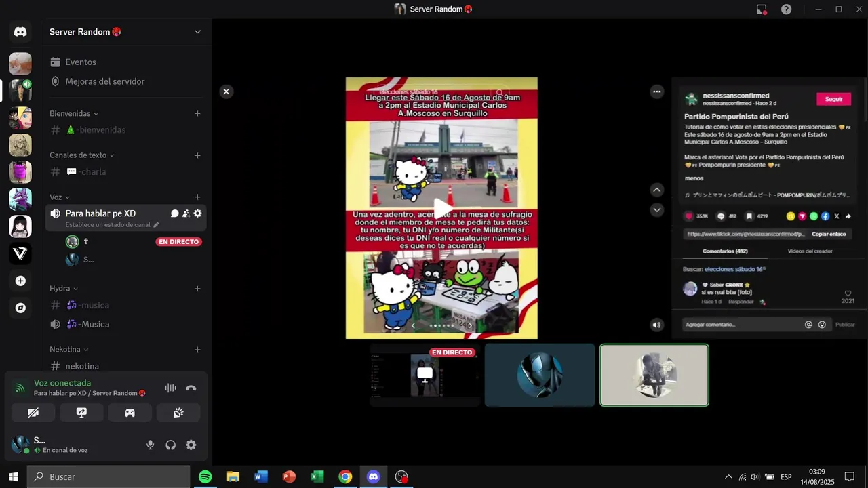The image size is (868, 488).
Task: Mute the TikTok video sound
Action: click(x=656, y=325)
